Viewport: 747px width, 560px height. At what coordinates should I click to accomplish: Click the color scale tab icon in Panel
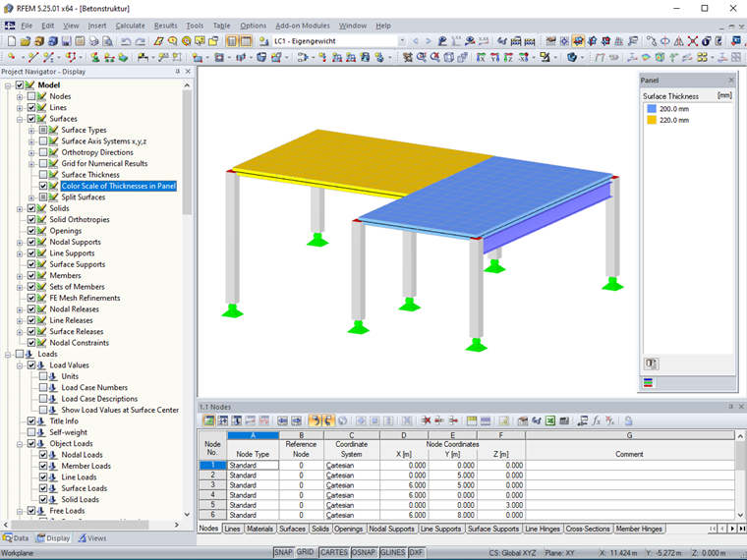click(648, 382)
